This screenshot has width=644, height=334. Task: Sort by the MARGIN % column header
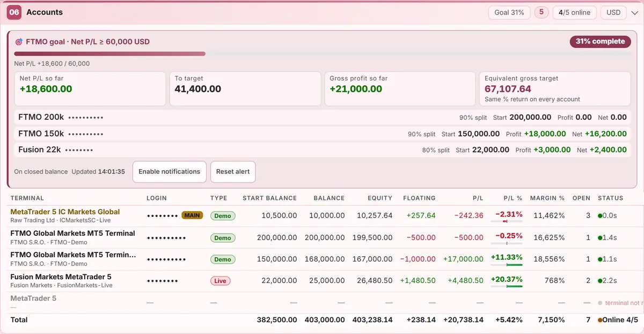pyautogui.click(x=547, y=198)
